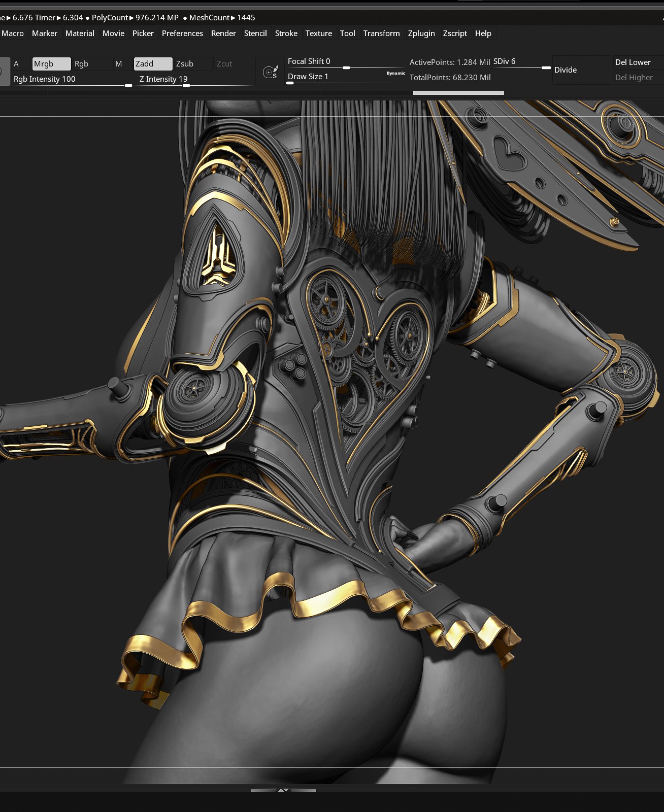
Task: Click the Draw Size slider
Action: tap(346, 78)
